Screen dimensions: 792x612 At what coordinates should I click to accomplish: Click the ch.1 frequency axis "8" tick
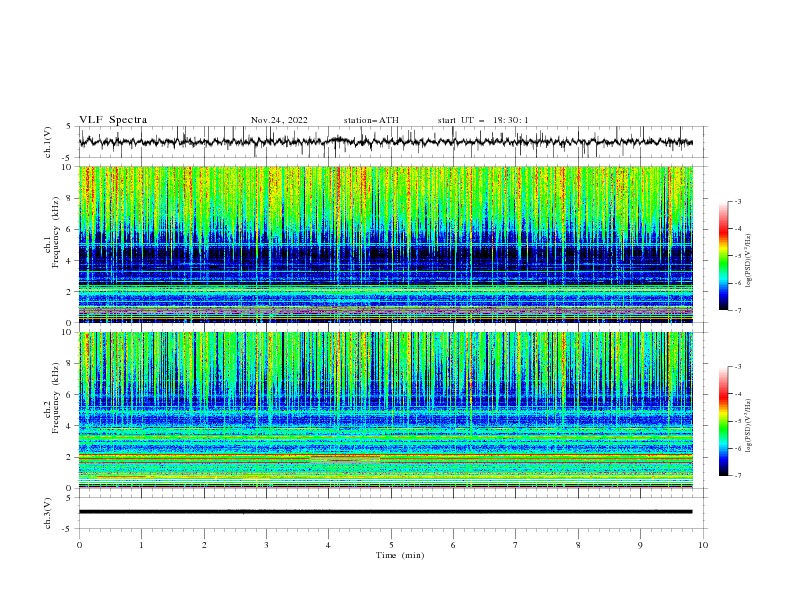[x=70, y=198]
